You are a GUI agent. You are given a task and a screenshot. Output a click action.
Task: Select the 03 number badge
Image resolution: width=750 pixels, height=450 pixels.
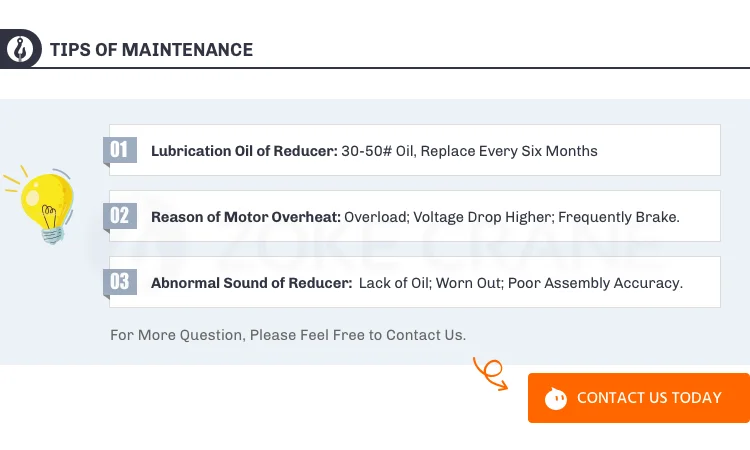tap(120, 282)
